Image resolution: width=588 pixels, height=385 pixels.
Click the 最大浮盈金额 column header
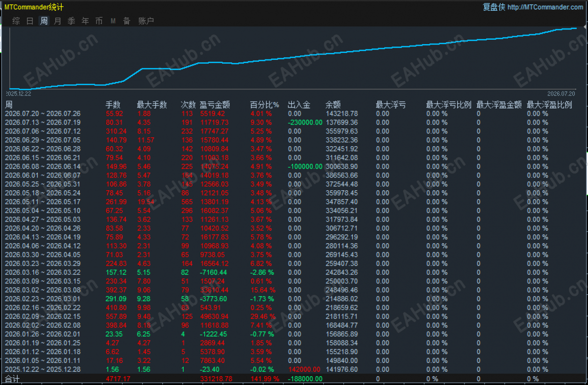[x=499, y=104]
